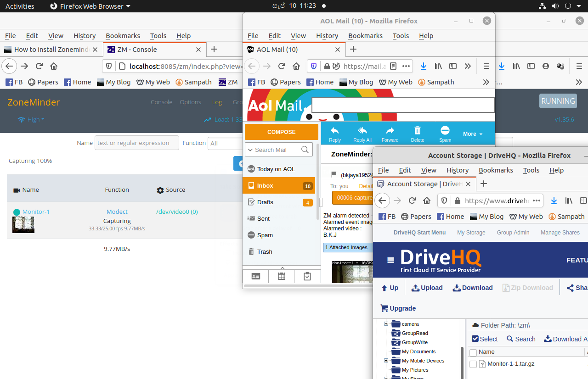Open AOL tasks clipboard icon below folder list
588x379 pixels.
coord(307,276)
